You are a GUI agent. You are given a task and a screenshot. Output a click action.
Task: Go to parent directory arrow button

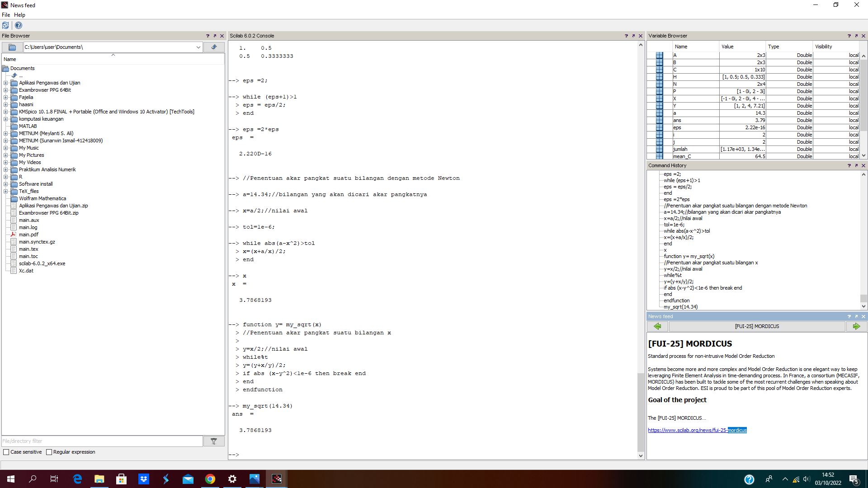pos(214,47)
